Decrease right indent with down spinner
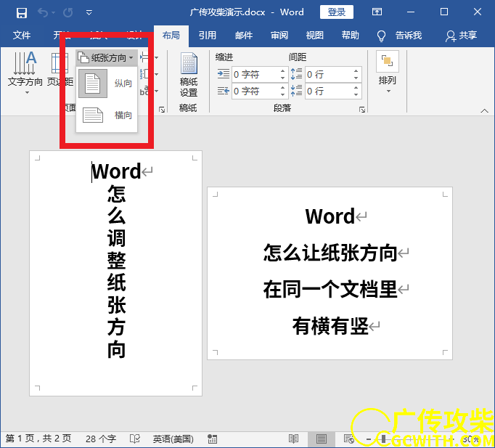Viewport: 495px width, 448px height. 283,94
